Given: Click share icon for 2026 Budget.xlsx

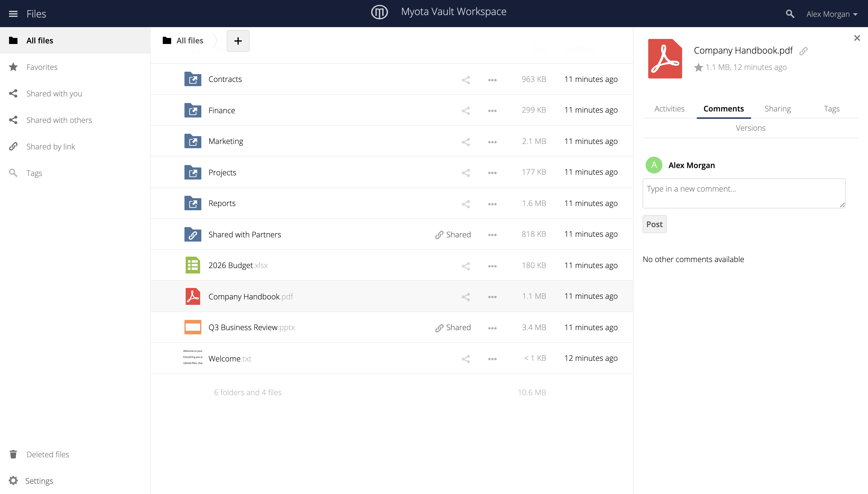Looking at the screenshot, I should click(466, 266).
